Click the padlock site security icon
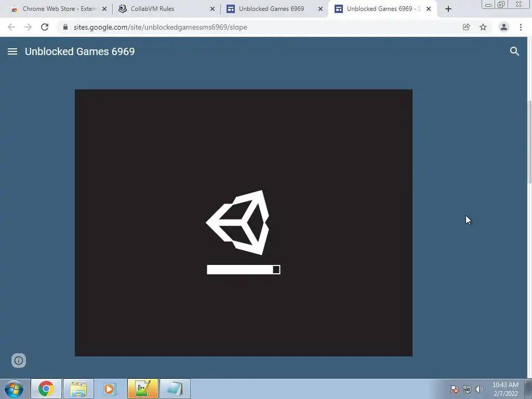Image resolution: width=532 pixels, height=399 pixels. [x=65, y=27]
